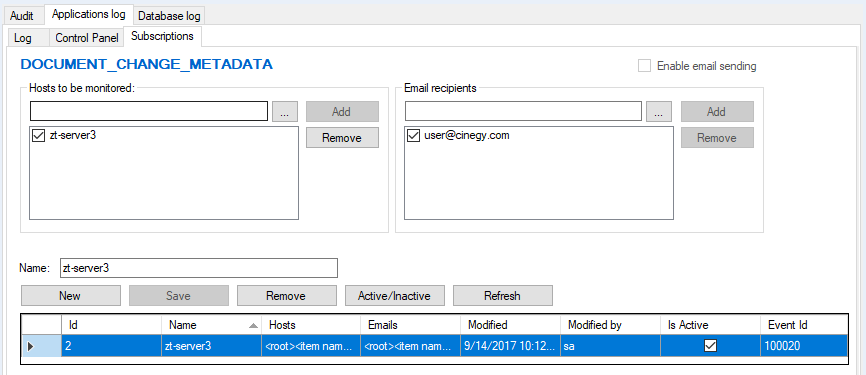Sort by the Emails column header
Image resolution: width=866 pixels, height=375 pixels.
411,325
